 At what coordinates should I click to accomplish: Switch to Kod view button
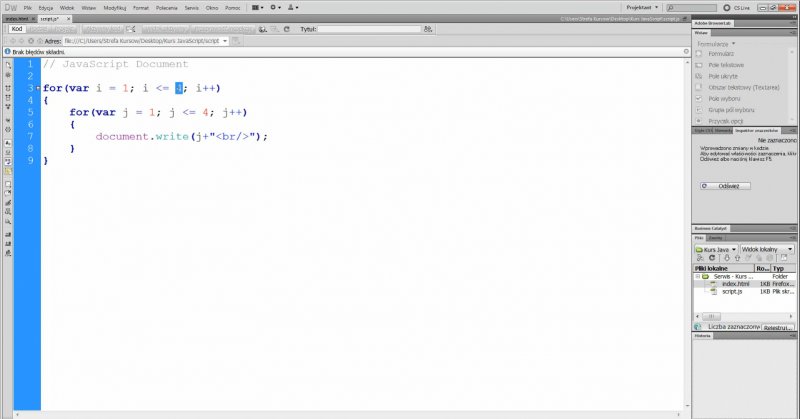pos(17,30)
